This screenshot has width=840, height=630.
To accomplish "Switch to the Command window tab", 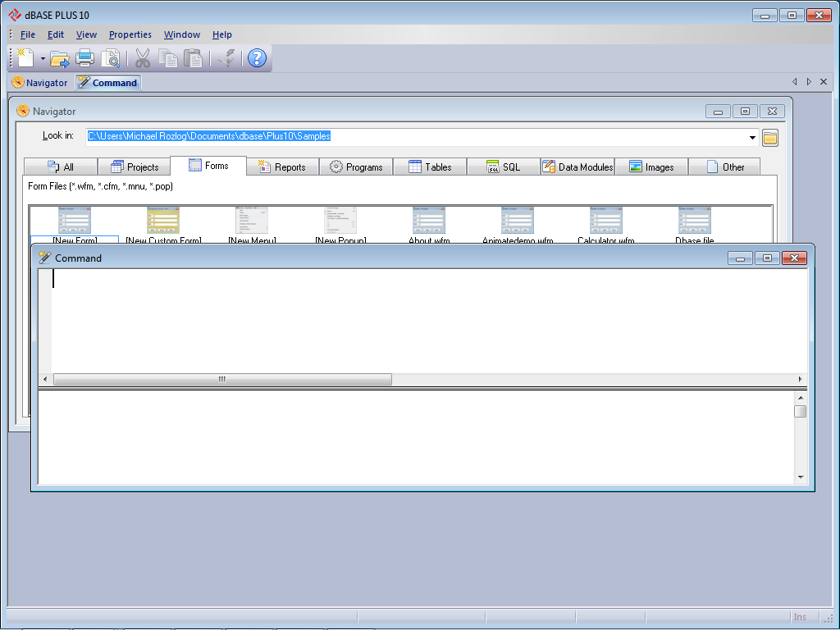I will click(107, 83).
